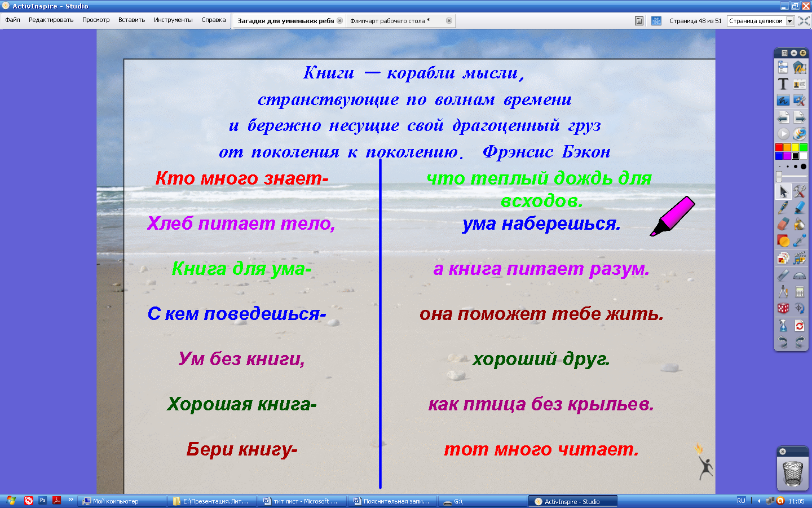Roll up the toolbox with arrow button
The height and width of the screenshot is (508, 812).
click(794, 53)
